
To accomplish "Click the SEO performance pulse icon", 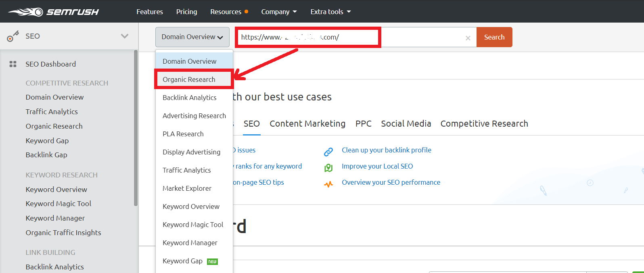I will (328, 184).
